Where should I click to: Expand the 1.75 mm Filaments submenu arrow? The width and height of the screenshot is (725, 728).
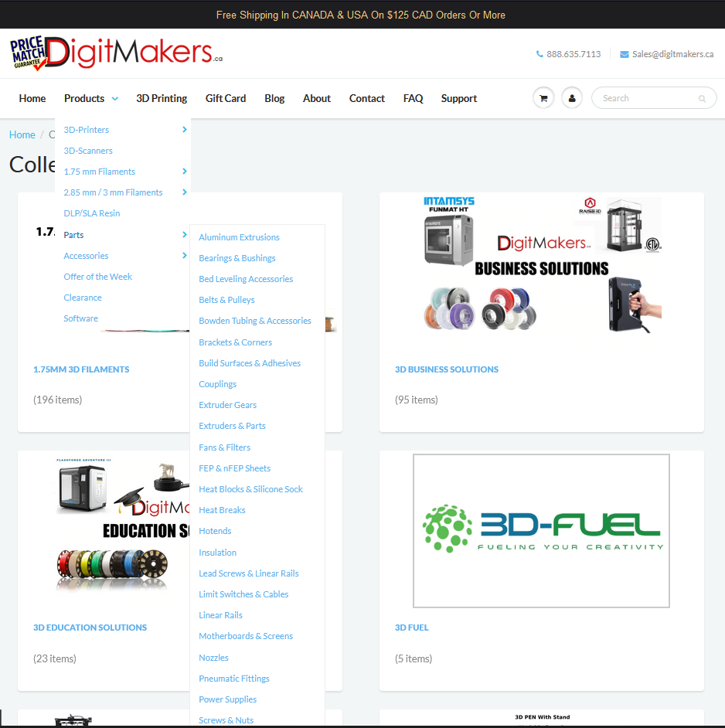pyautogui.click(x=185, y=172)
